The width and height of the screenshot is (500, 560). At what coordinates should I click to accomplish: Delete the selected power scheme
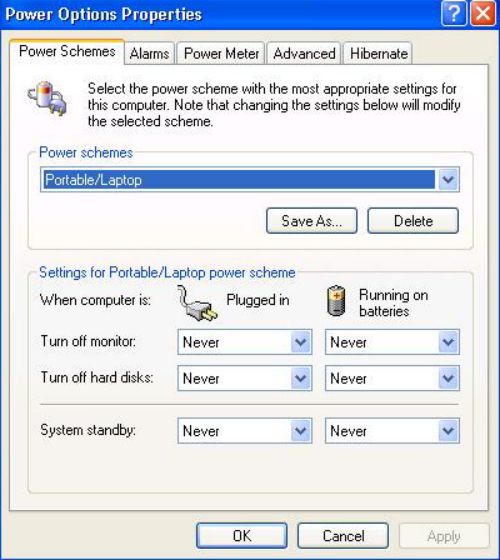tap(413, 221)
